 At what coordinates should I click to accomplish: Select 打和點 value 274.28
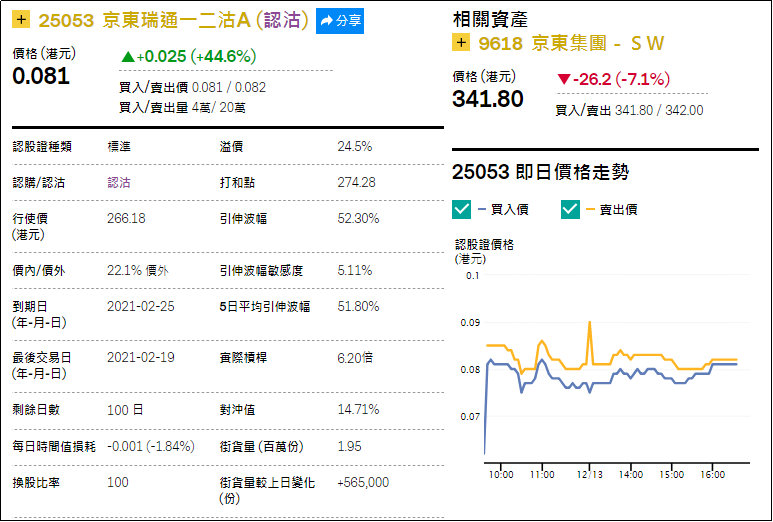tap(356, 182)
